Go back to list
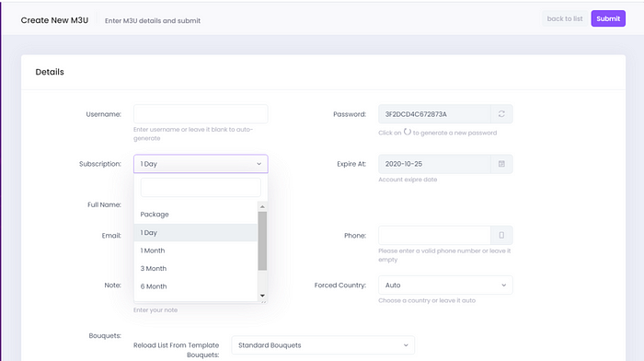The image size is (644, 361). click(565, 18)
